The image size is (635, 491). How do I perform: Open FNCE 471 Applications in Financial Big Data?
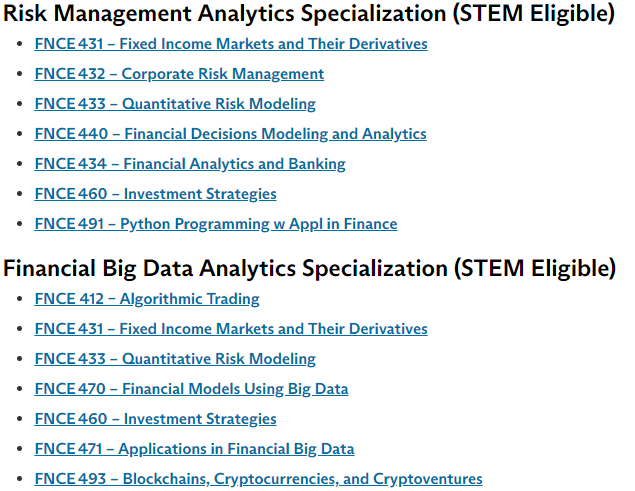(x=194, y=448)
